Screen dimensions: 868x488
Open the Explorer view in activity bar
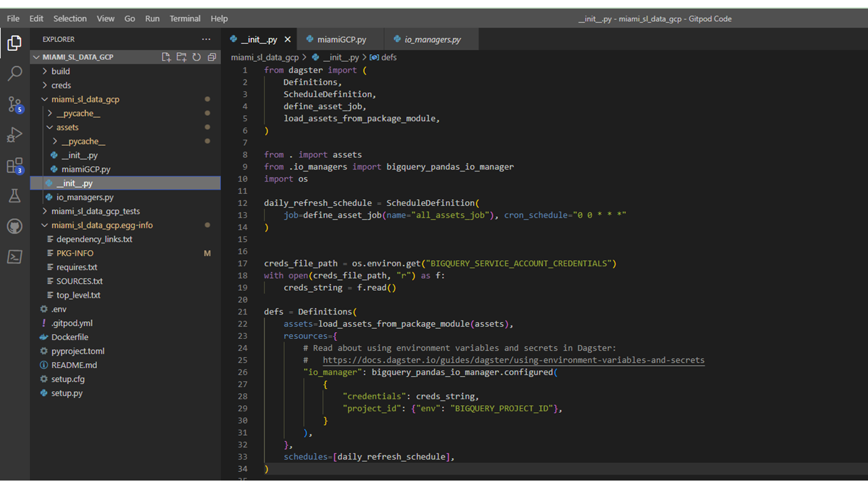pyautogui.click(x=14, y=43)
